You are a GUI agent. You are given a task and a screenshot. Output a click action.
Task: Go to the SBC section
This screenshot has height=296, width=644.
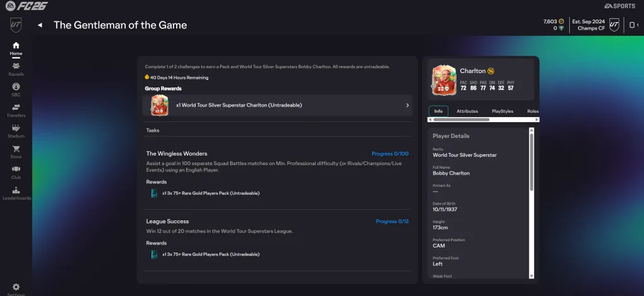pos(16,87)
